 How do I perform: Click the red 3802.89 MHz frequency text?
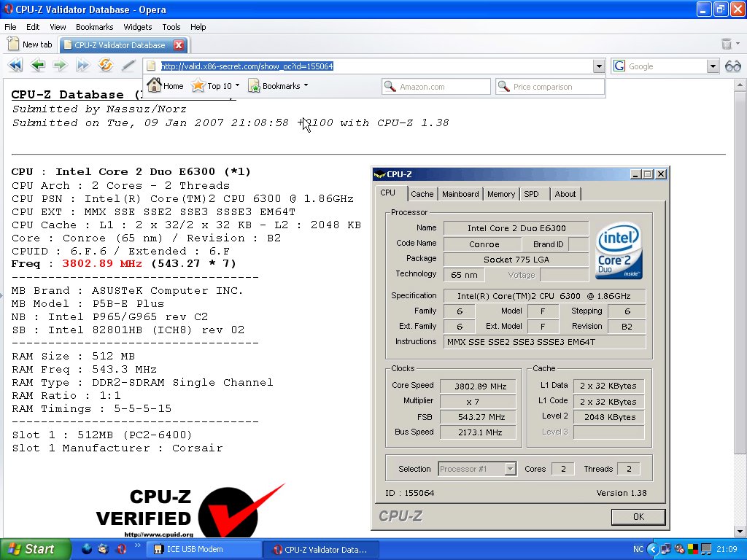coord(102,263)
